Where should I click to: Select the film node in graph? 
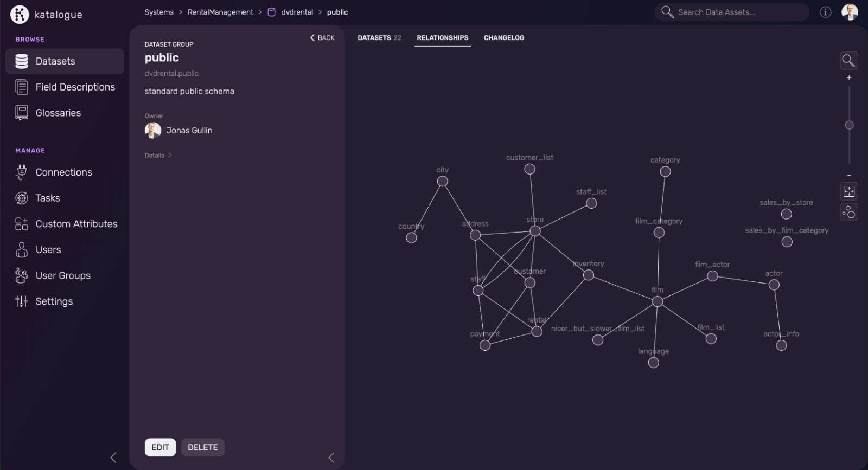pyautogui.click(x=657, y=302)
